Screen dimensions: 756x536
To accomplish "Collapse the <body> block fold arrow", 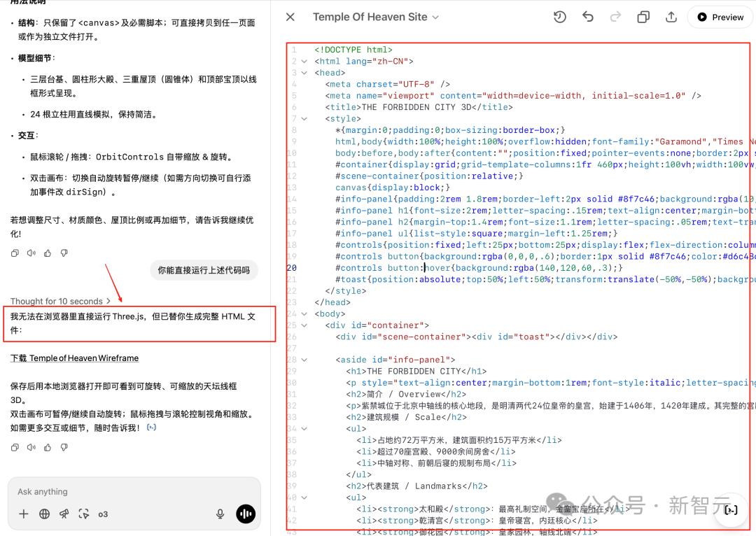I will point(304,313).
